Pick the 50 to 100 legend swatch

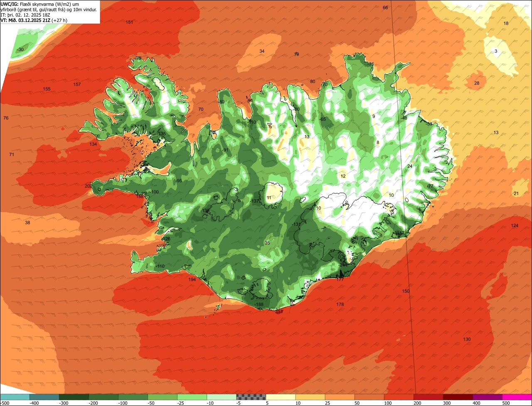369,397
